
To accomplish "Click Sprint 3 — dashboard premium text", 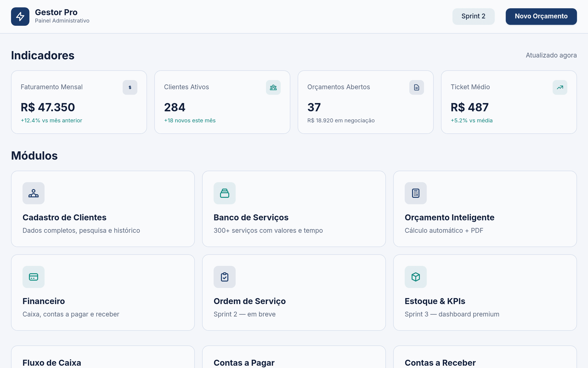I will [452, 314].
